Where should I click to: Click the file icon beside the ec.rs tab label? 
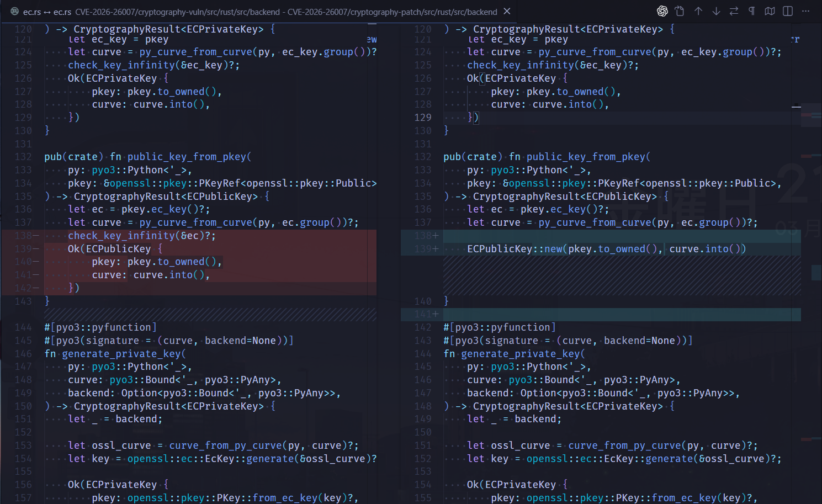pyautogui.click(x=14, y=10)
